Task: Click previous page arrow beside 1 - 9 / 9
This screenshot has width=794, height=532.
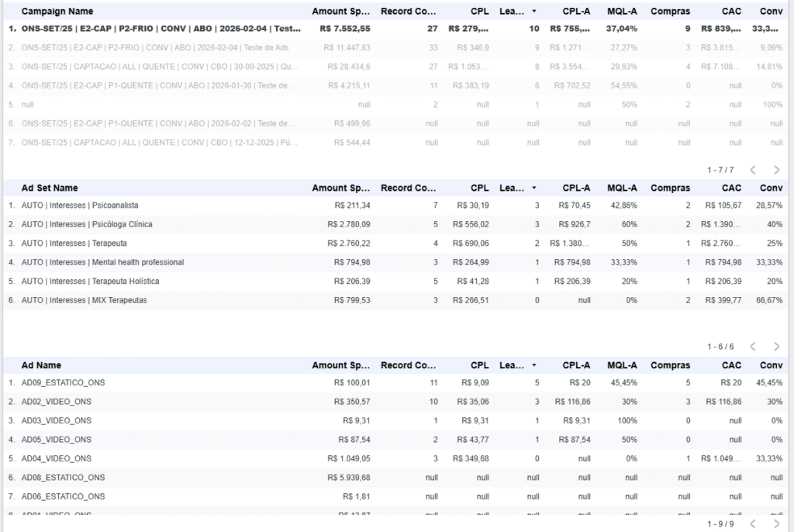Action: pos(752,524)
